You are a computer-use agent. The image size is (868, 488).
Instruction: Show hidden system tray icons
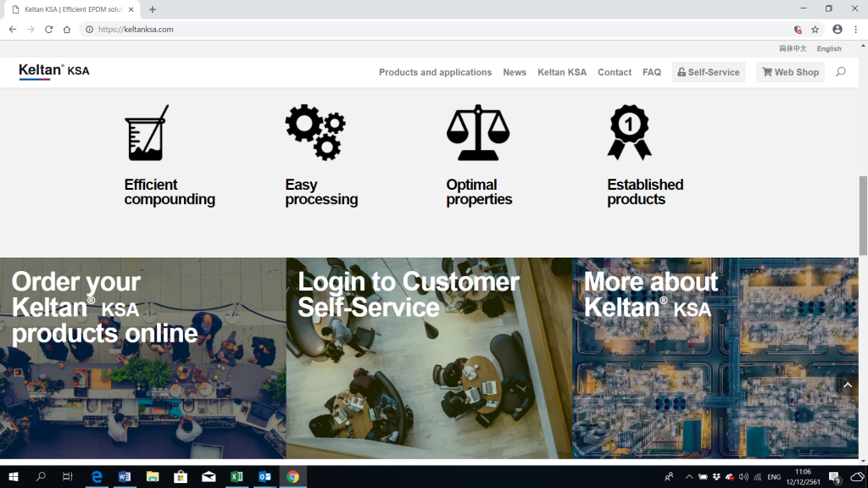(688, 477)
